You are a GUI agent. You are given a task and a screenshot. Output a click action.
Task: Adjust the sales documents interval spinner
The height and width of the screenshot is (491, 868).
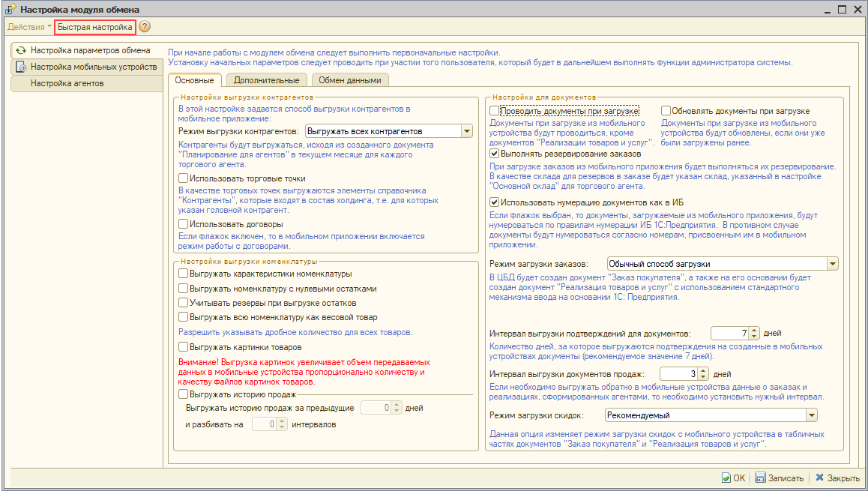point(703,374)
